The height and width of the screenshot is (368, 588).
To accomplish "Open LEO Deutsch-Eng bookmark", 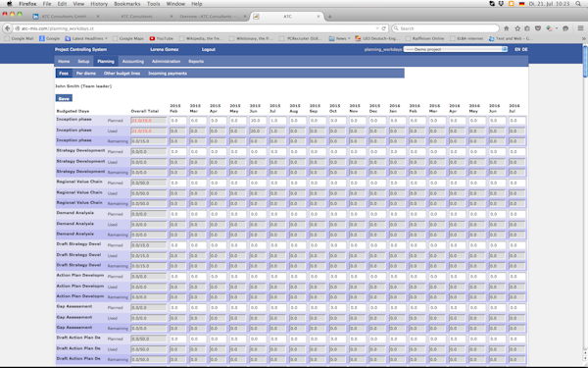I will click(x=377, y=38).
